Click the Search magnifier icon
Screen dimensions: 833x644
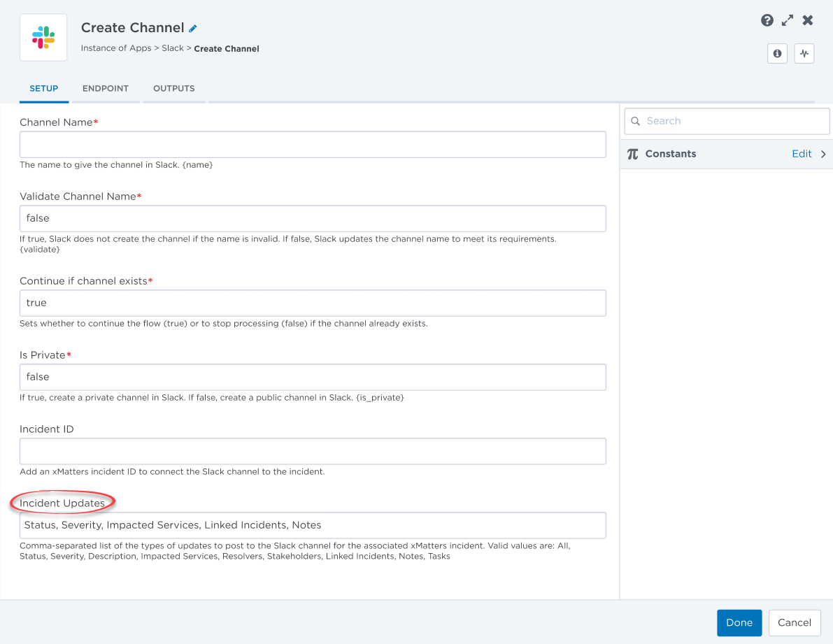635,121
